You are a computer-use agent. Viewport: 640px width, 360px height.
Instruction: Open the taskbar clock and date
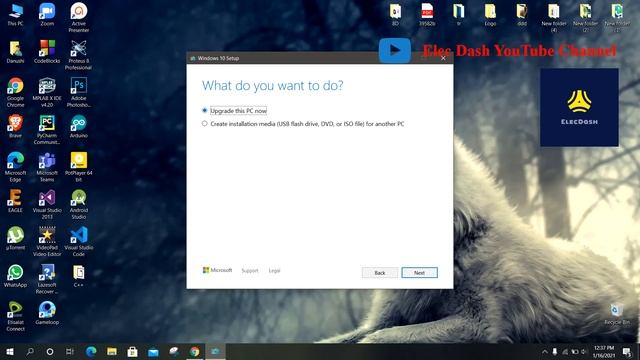(x=604, y=351)
